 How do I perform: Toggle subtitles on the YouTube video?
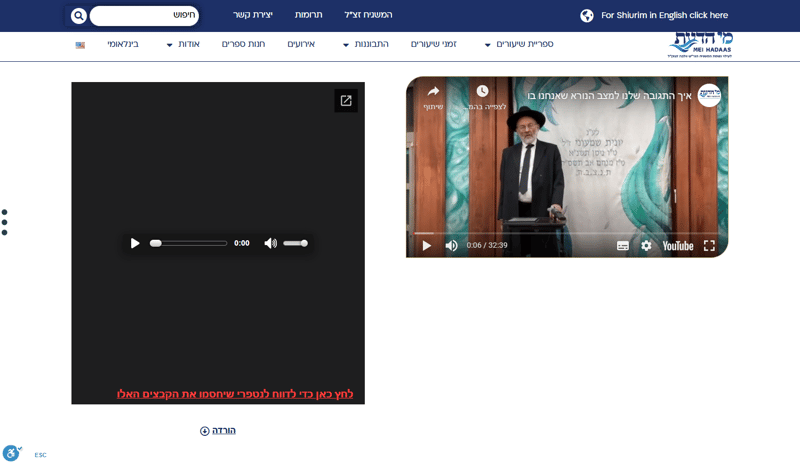coord(622,246)
